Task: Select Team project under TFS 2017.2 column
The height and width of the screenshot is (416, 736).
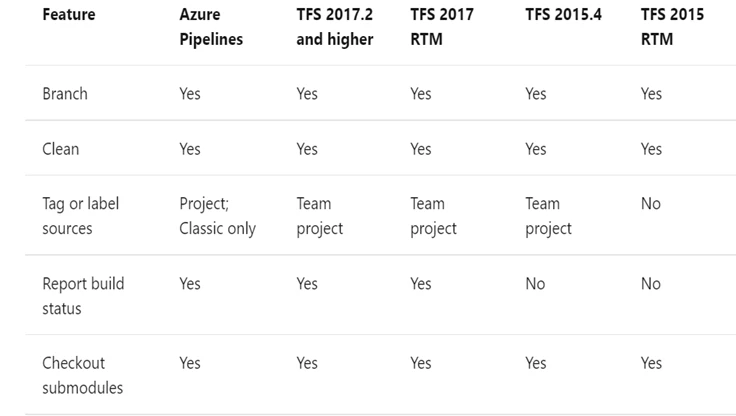Action: 319,216
